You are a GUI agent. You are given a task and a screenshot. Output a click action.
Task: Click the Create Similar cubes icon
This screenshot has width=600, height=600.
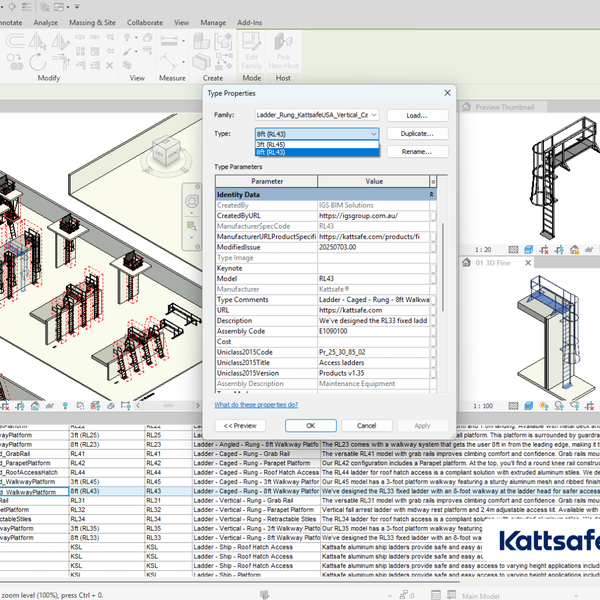pos(201,41)
